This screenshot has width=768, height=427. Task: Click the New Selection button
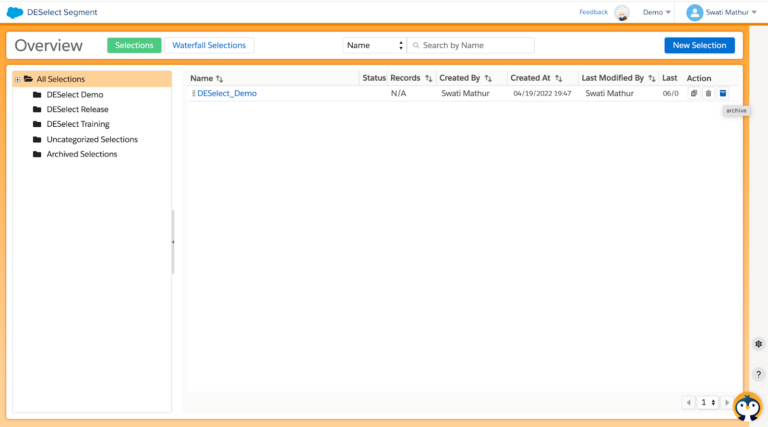click(699, 45)
